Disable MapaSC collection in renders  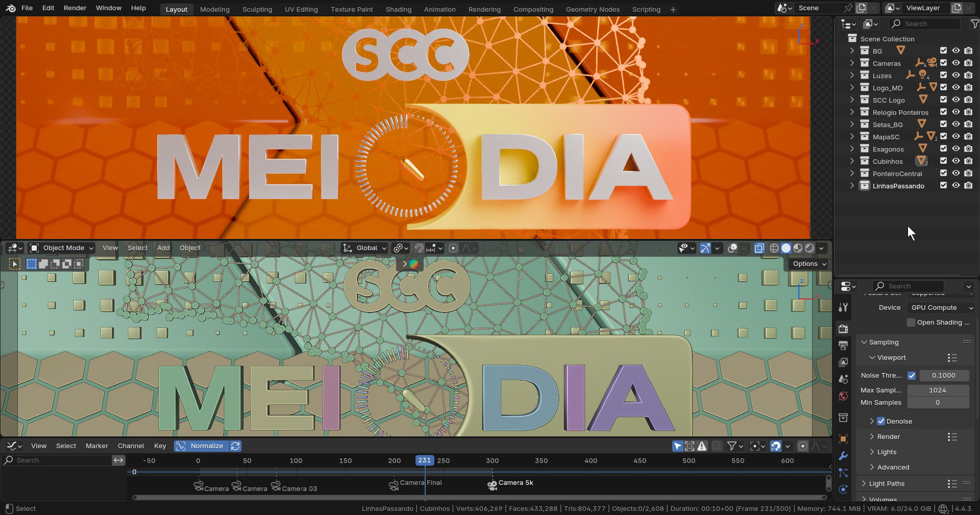pyautogui.click(x=968, y=137)
